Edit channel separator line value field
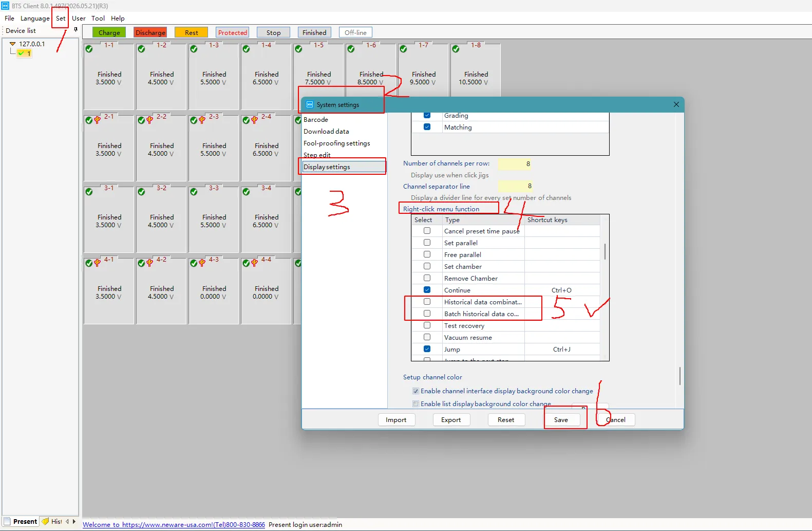 point(515,186)
